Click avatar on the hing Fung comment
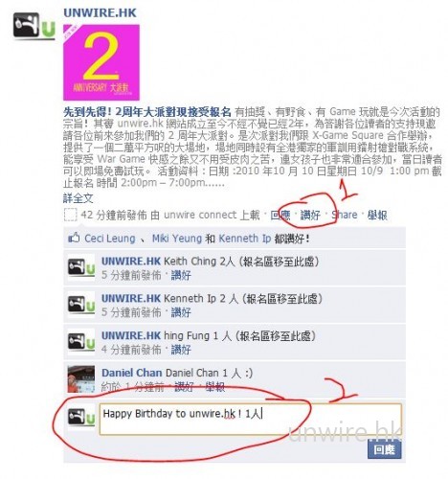Screen dimensions: 448x479 pyautogui.click(x=81, y=341)
